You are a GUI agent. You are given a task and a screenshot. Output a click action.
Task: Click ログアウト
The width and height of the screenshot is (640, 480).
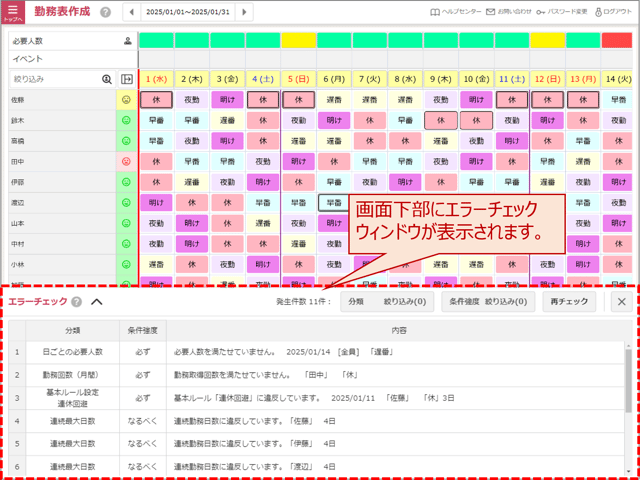tap(613, 12)
